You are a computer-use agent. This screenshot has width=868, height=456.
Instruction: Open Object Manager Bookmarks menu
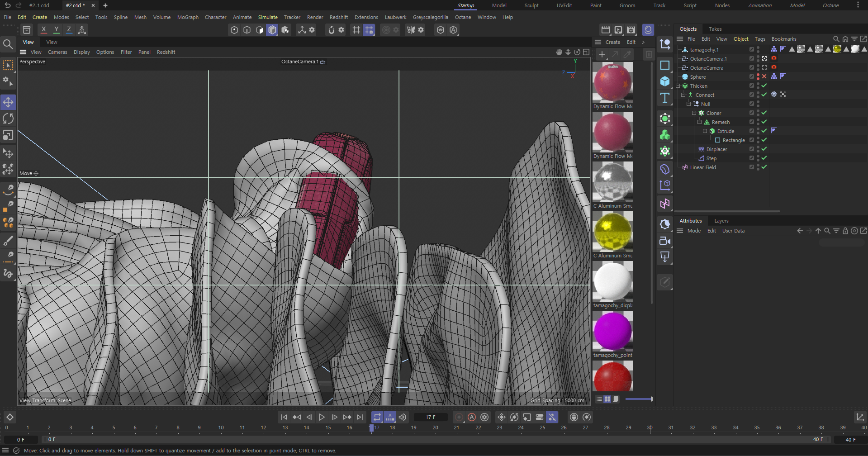tap(783, 39)
